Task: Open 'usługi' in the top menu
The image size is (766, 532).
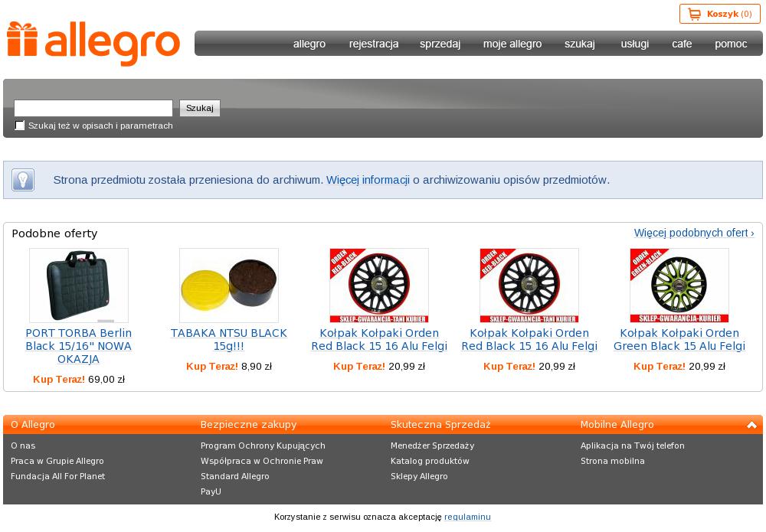Action: 634,44
